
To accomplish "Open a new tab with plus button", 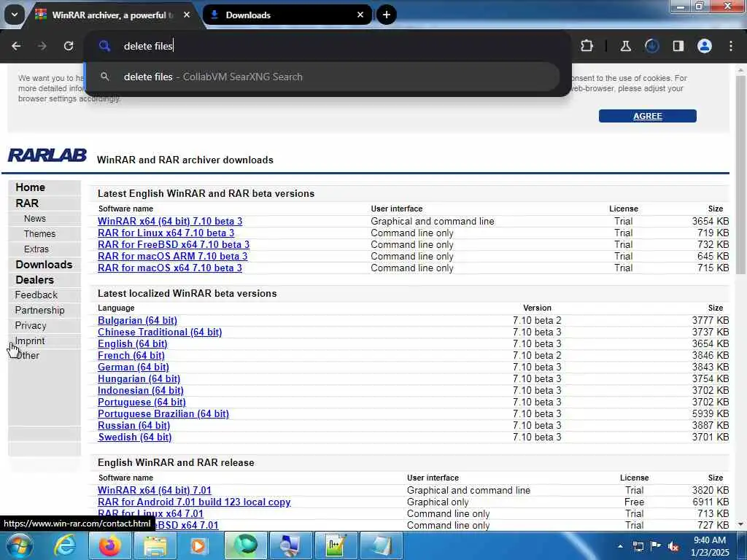I will coord(387,15).
